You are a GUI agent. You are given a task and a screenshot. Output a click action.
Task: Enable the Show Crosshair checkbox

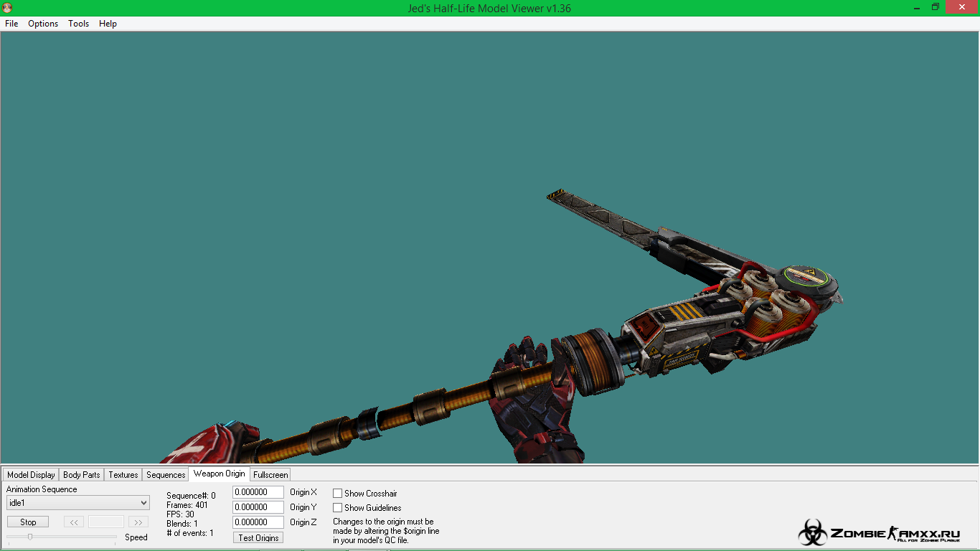tap(337, 494)
